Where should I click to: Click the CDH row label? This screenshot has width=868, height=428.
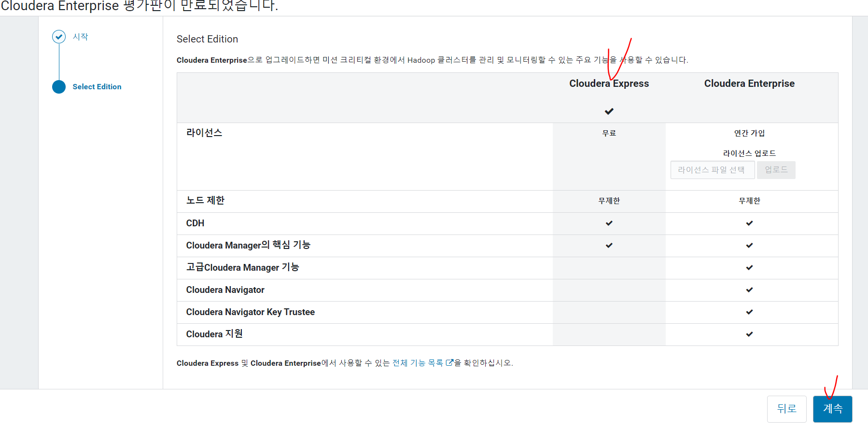click(x=195, y=223)
